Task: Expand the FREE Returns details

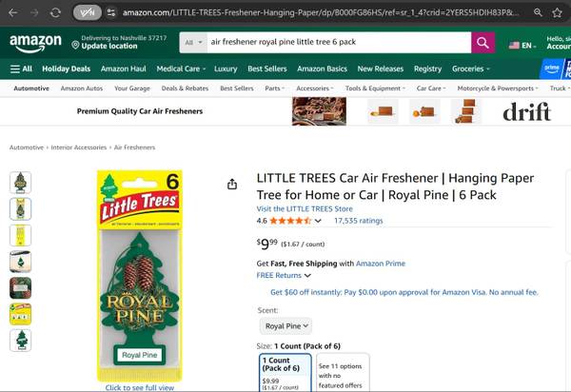Action: tap(281, 275)
